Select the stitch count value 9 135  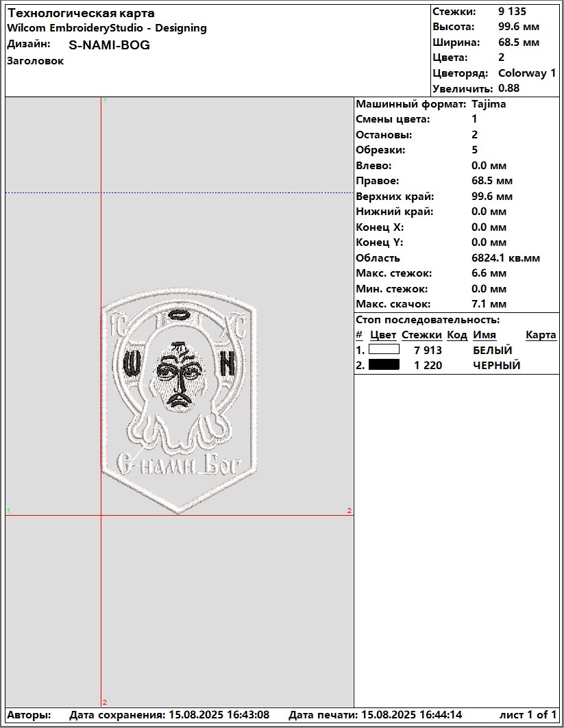[512, 11]
